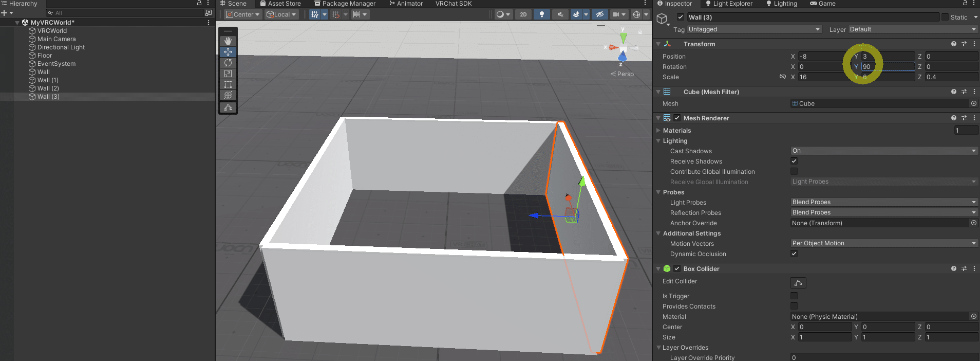The image size is (980, 361).
Task: Open Gizmos dropdown arrow
Action: pos(646,14)
